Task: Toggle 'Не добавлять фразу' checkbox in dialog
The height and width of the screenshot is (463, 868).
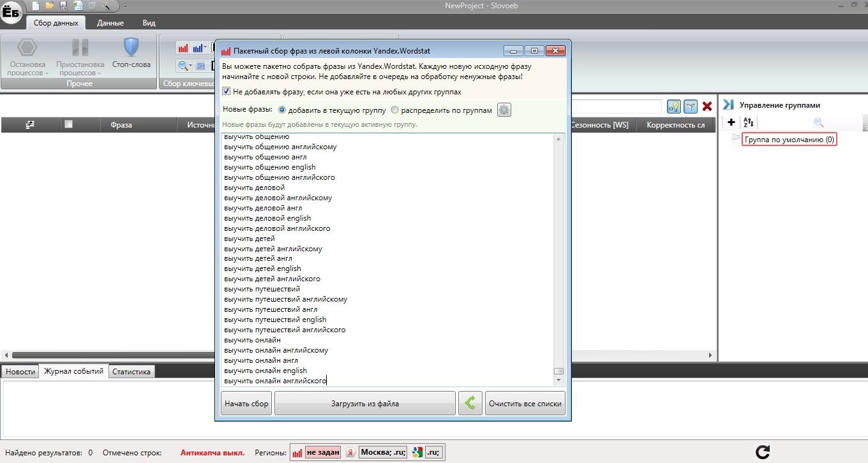Action: pos(227,92)
